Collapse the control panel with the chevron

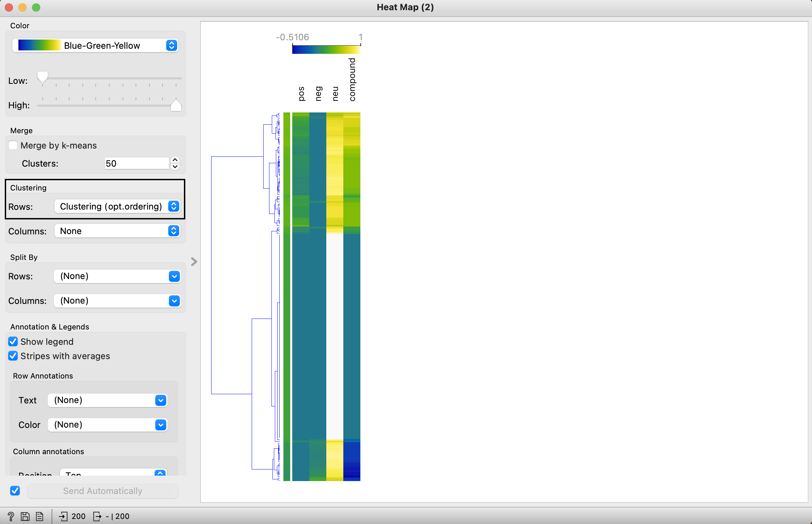tap(194, 262)
